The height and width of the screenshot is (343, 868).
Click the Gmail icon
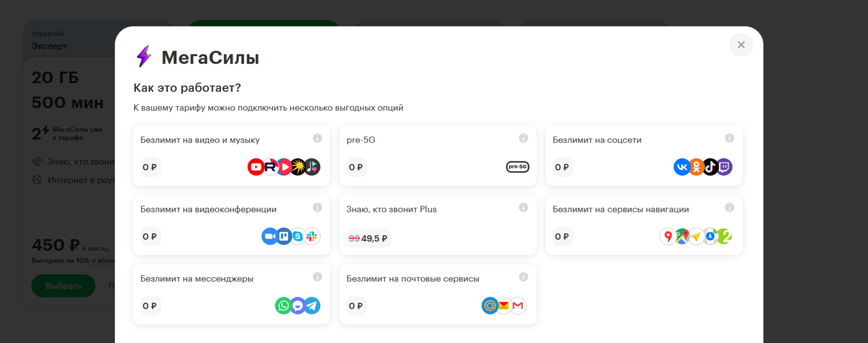click(518, 306)
